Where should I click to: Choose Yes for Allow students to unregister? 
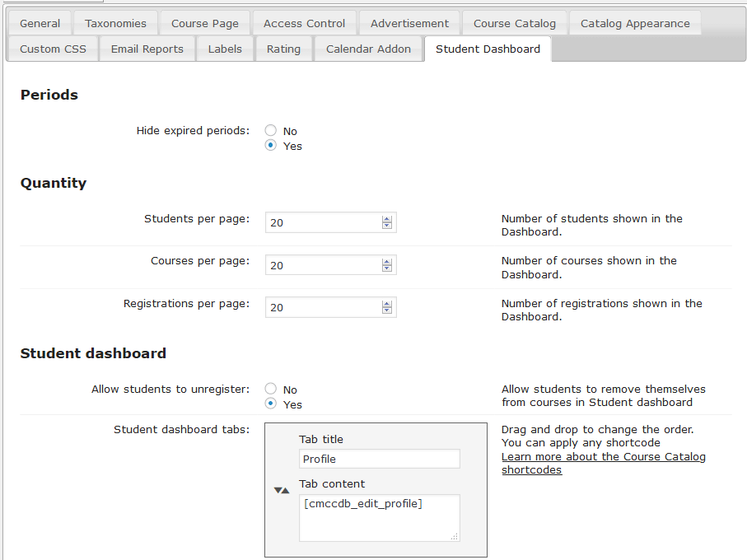coord(271,404)
